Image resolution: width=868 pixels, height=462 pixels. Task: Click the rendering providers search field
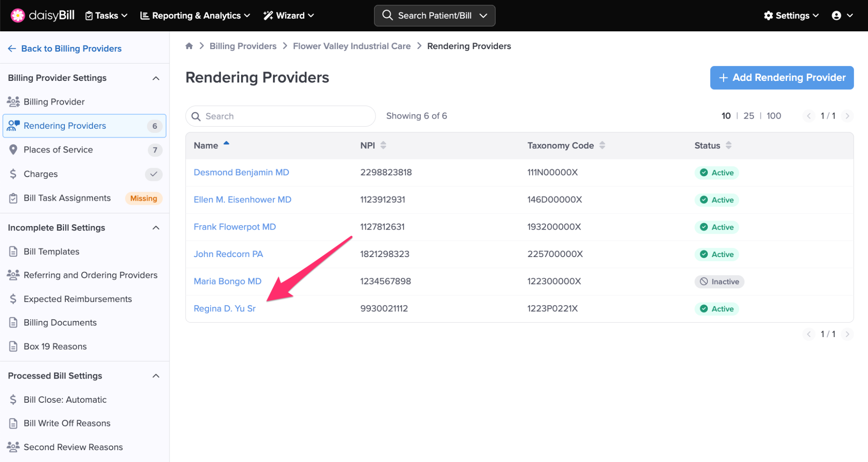click(281, 116)
